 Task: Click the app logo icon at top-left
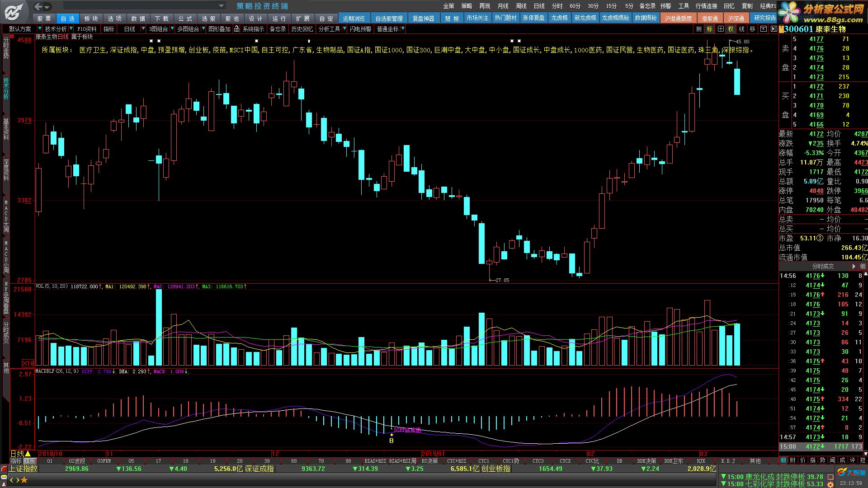click(15, 11)
